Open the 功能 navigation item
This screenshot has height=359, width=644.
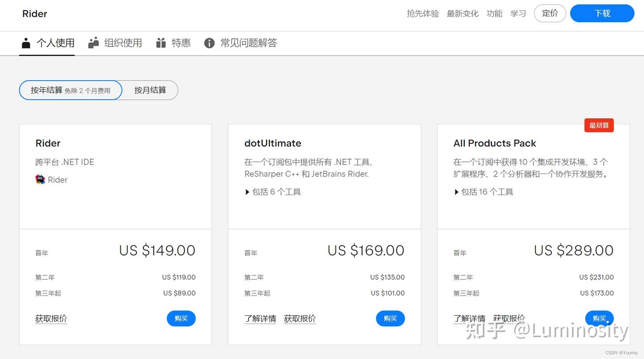pyautogui.click(x=494, y=13)
